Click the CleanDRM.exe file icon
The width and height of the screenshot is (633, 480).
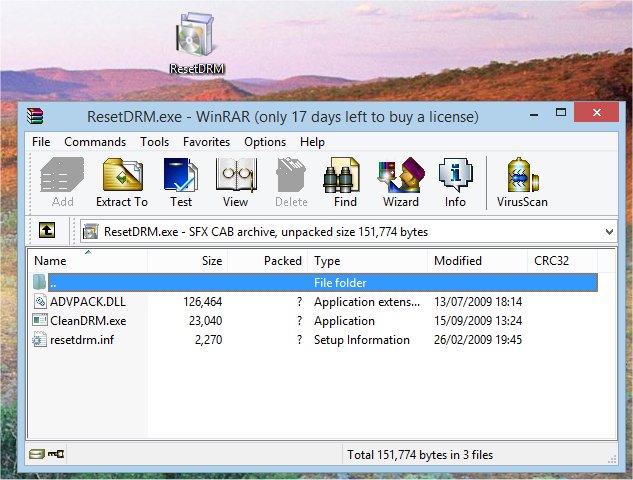point(40,320)
